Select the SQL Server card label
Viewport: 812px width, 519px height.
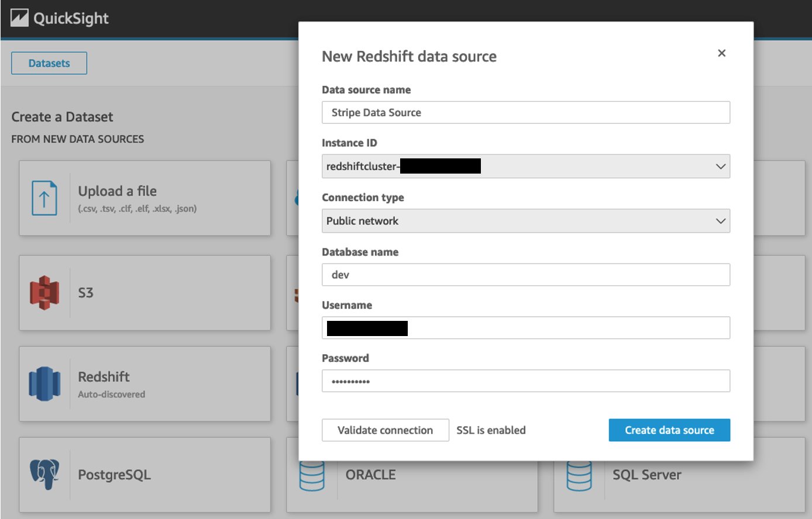646,475
